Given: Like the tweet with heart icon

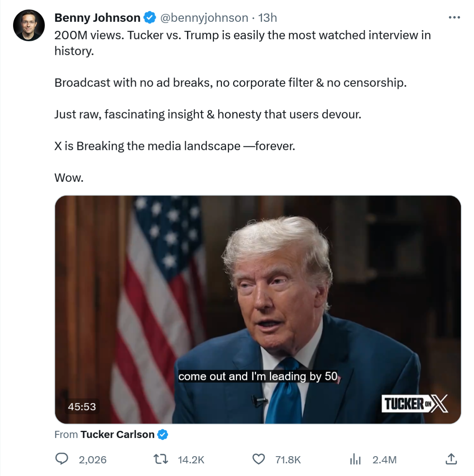Looking at the screenshot, I should pyautogui.click(x=259, y=459).
